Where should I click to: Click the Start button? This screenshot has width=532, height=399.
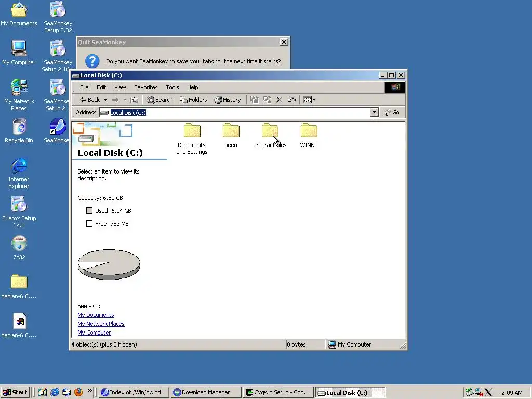(x=16, y=392)
